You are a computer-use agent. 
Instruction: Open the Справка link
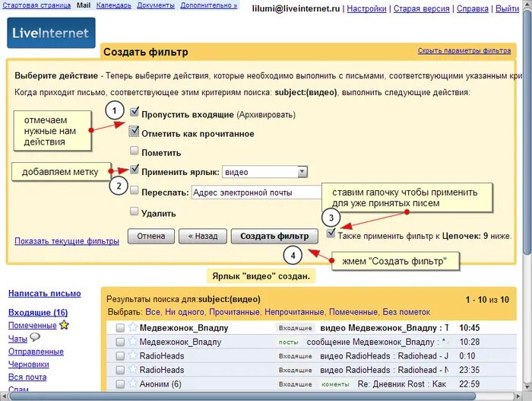pyautogui.click(x=473, y=9)
